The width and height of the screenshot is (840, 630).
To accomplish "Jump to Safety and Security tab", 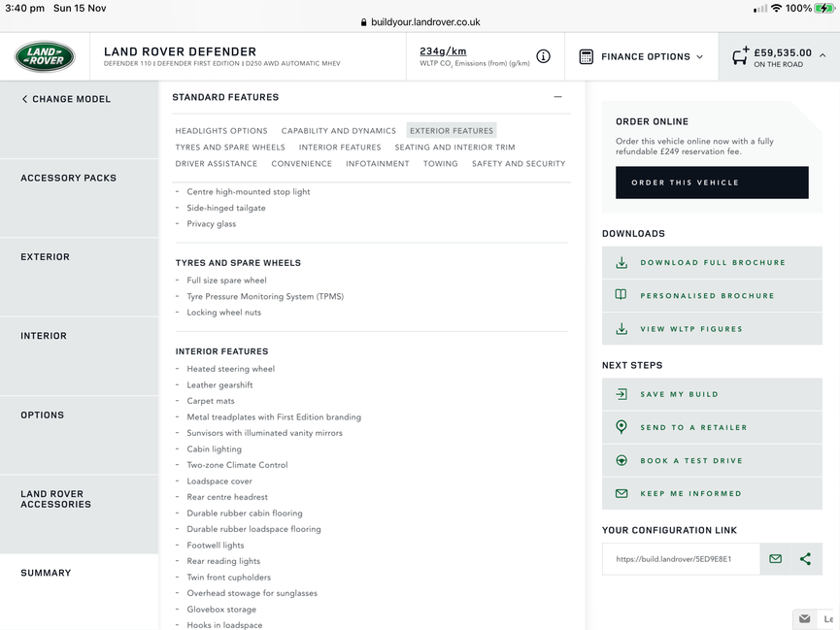I will [x=519, y=163].
